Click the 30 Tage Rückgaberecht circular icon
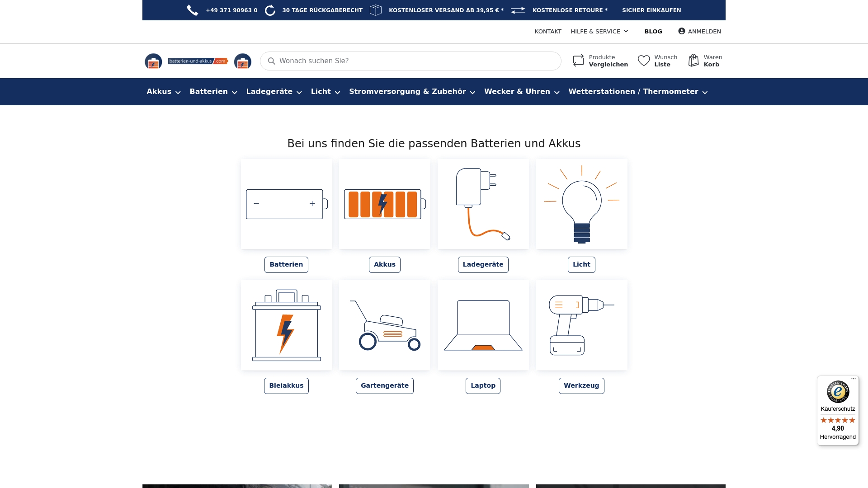Viewport: 868px width, 488px height. (x=270, y=10)
